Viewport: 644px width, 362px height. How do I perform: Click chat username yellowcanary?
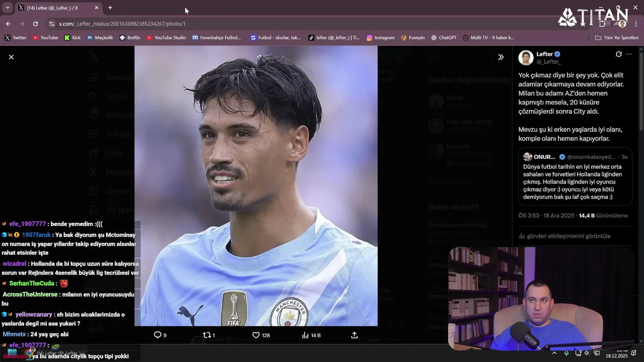point(34,315)
